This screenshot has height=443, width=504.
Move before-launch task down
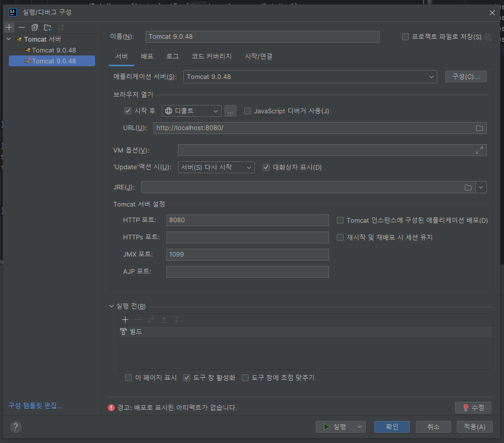point(176,319)
